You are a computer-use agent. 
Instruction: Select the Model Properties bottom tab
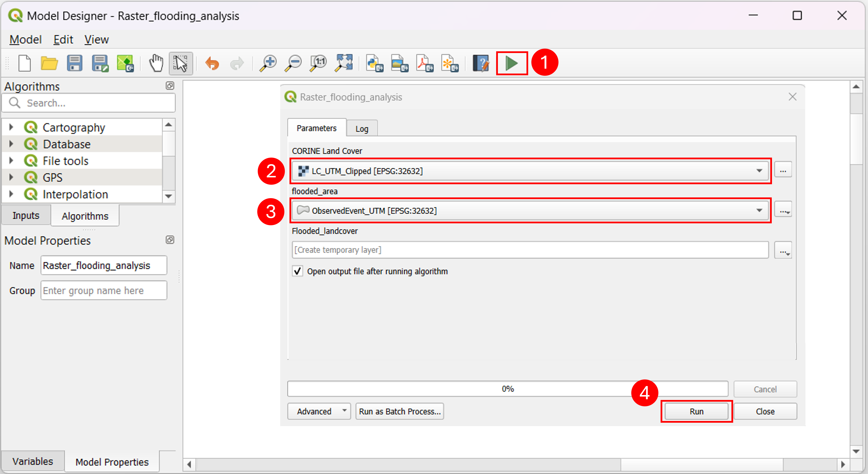(112, 462)
